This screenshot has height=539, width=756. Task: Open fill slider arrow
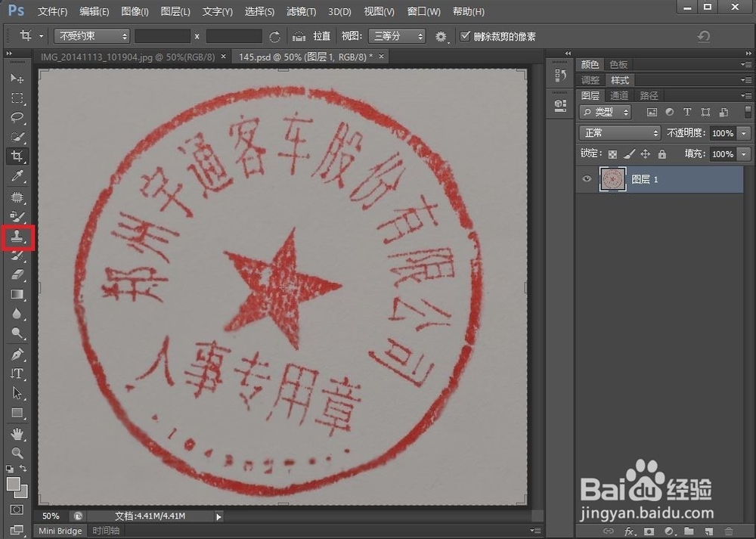click(x=745, y=153)
